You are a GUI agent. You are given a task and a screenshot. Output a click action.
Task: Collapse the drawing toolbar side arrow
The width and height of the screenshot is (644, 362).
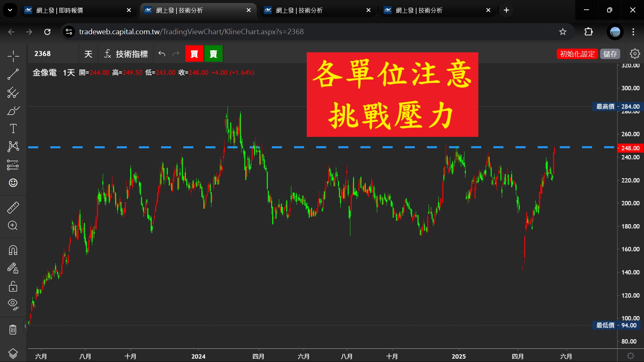tap(25, 326)
